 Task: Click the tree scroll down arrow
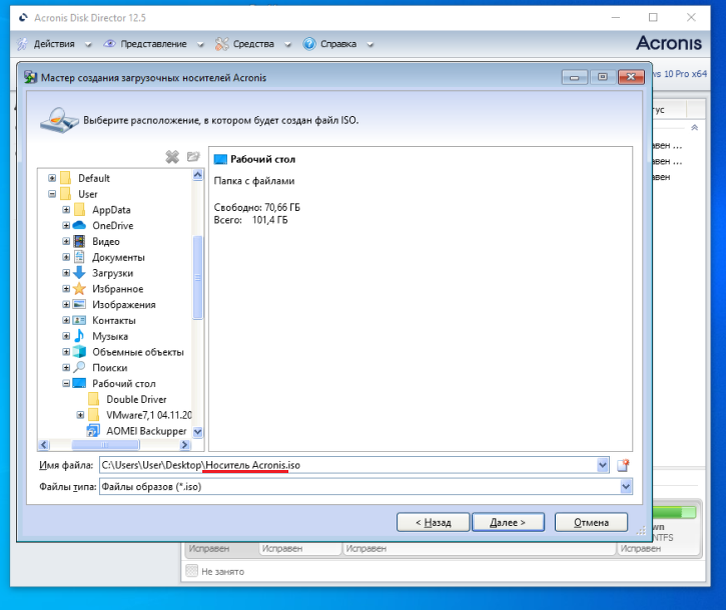click(x=198, y=432)
